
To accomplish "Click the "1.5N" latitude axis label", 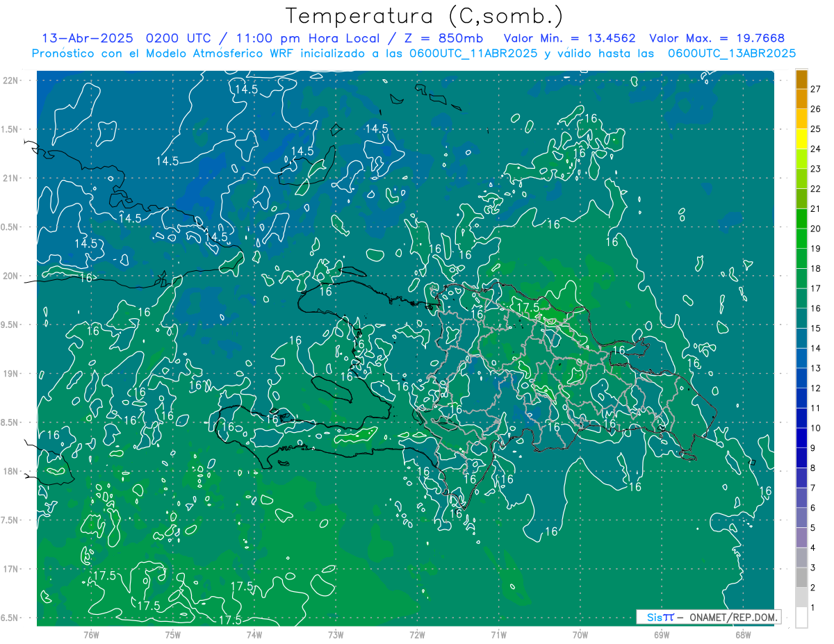I will click(10, 129).
